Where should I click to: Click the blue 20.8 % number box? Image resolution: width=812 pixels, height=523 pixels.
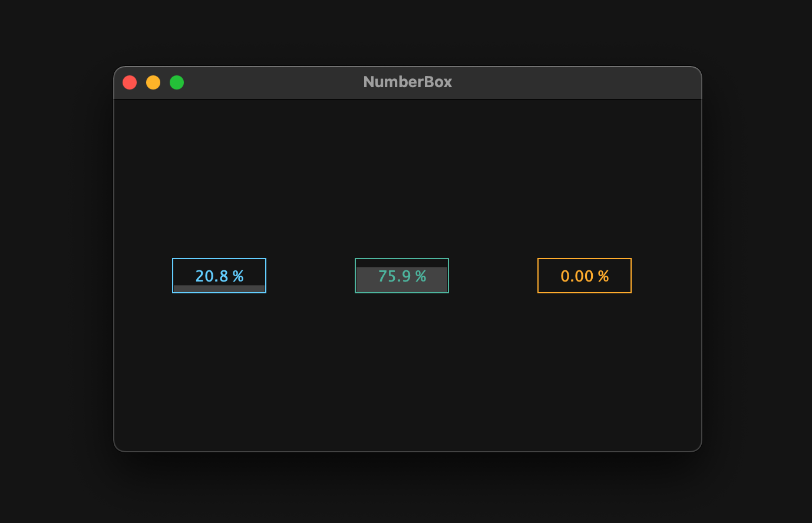click(219, 276)
